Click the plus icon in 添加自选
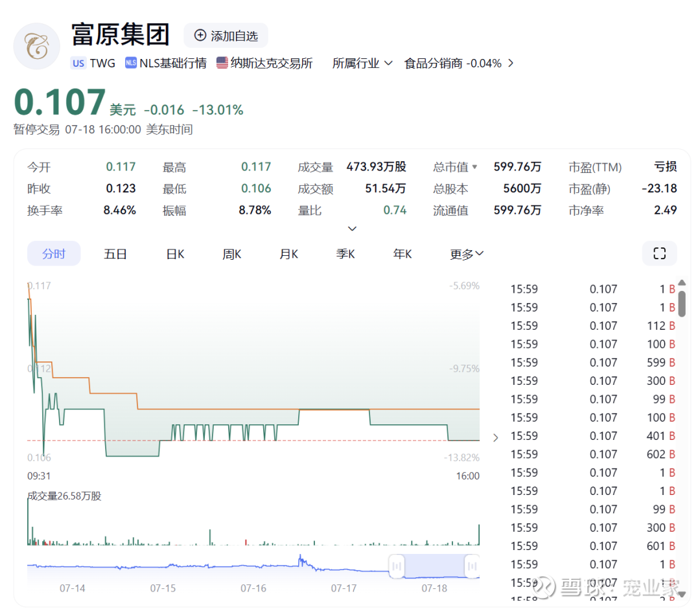Viewport: 700px width, 609px height. (200, 36)
